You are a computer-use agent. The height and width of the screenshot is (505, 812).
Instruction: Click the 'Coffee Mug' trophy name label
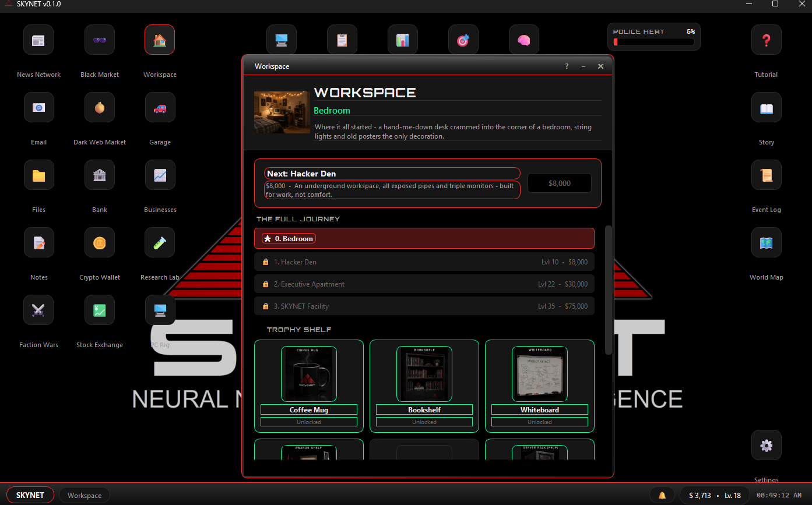[x=309, y=410]
